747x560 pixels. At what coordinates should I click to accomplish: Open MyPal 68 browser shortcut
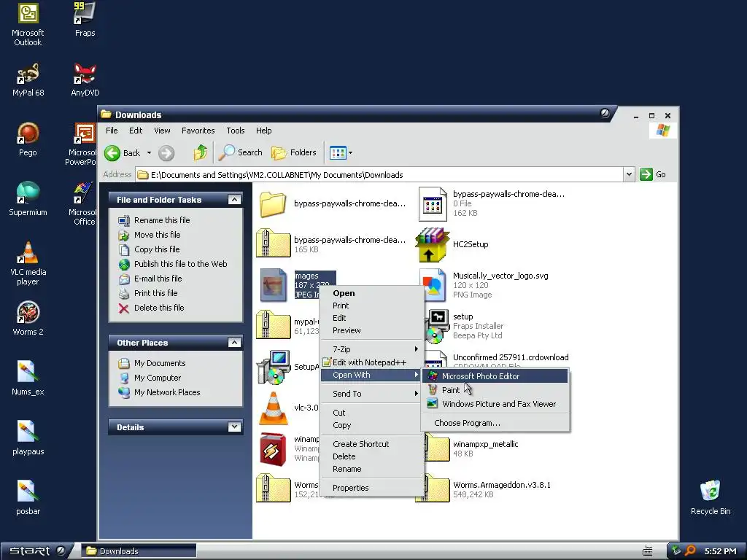[28, 80]
